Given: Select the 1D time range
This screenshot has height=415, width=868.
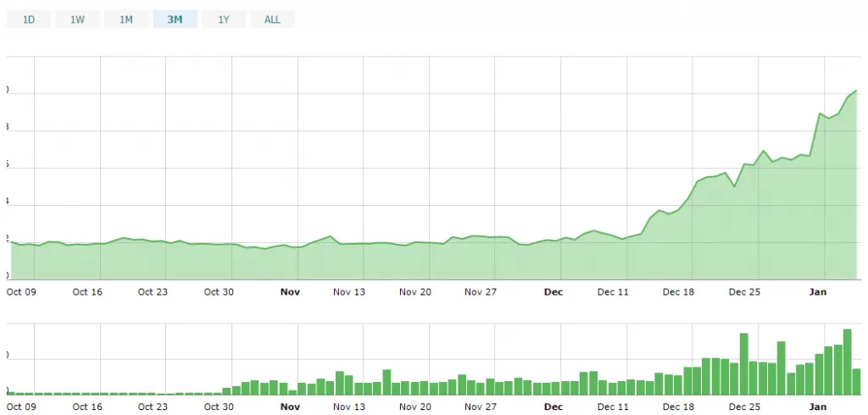Looking at the screenshot, I should point(29,19).
